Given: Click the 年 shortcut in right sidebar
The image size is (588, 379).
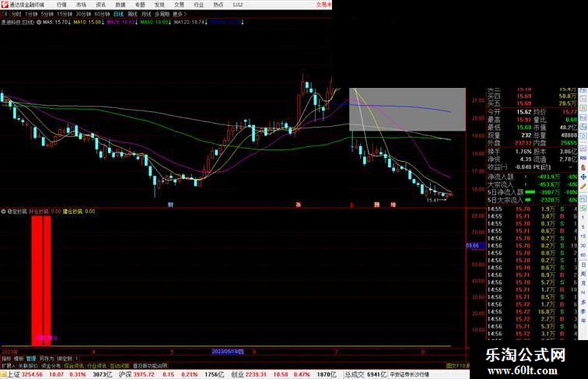Looking at the screenshot, I should 583,321.
